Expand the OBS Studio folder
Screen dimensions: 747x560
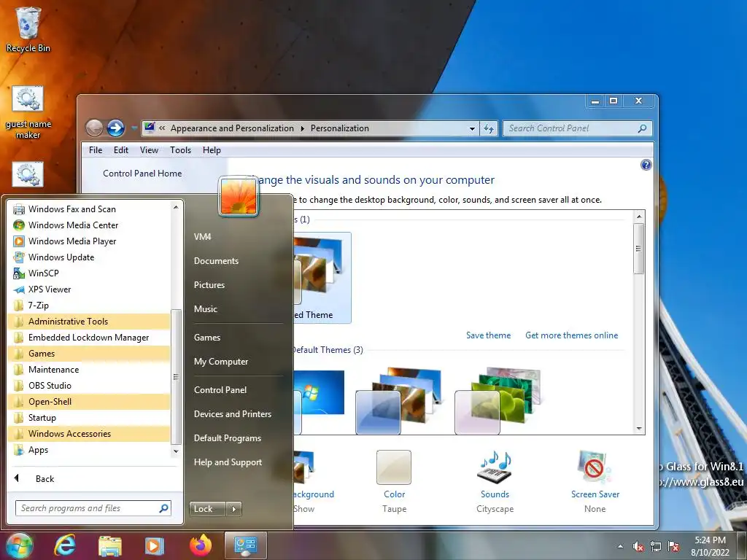point(89,386)
